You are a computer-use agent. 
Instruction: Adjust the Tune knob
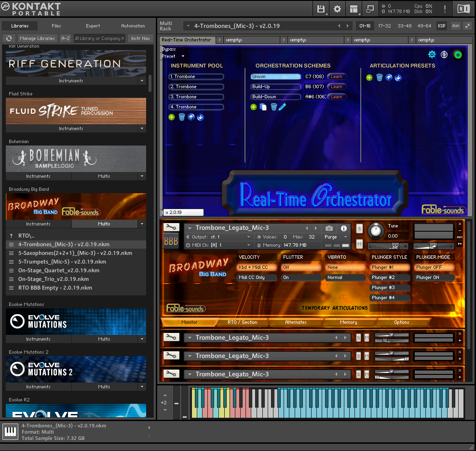(376, 231)
